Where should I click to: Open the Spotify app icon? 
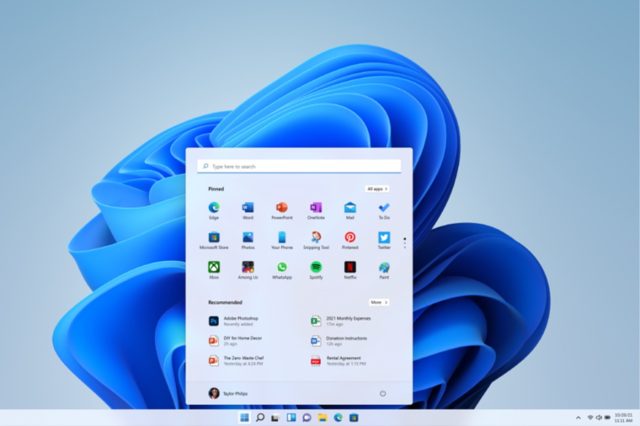[x=316, y=268]
